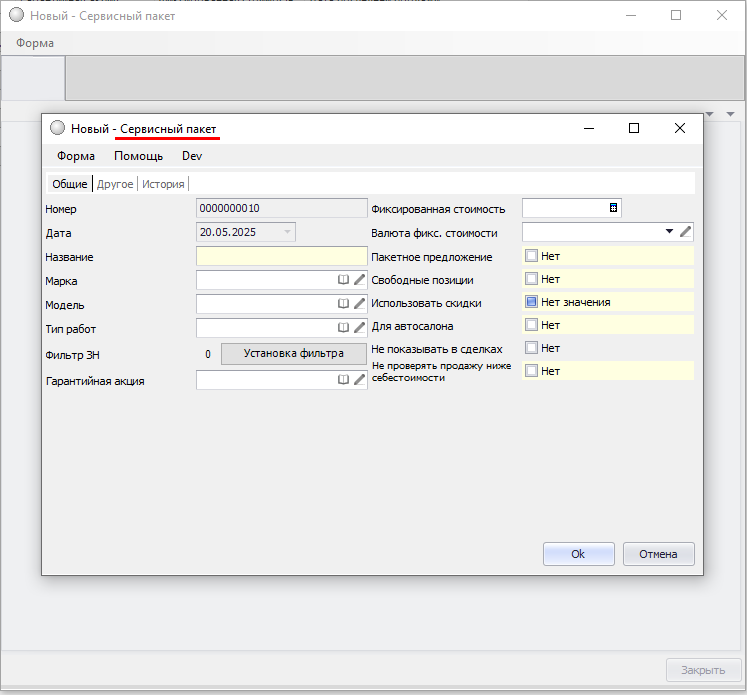Click the pencil edit icon for Марка

(360, 280)
